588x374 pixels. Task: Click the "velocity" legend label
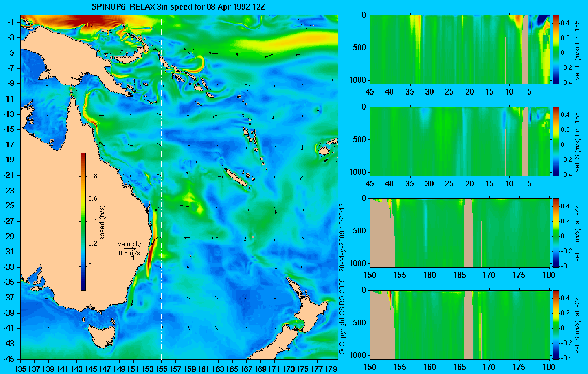pos(129,244)
